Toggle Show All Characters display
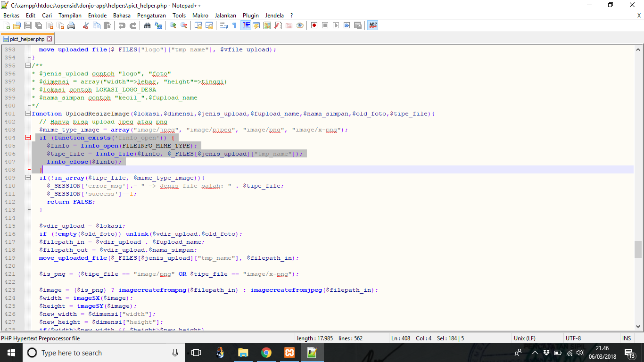644x362 pixels. pos(235,25)
